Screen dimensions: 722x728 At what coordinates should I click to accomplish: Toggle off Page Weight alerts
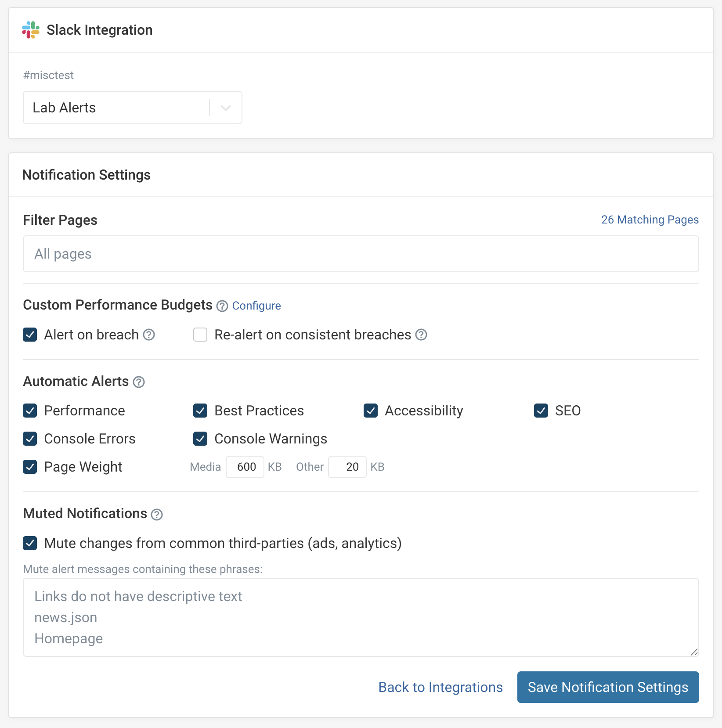(x=30, y=467)
